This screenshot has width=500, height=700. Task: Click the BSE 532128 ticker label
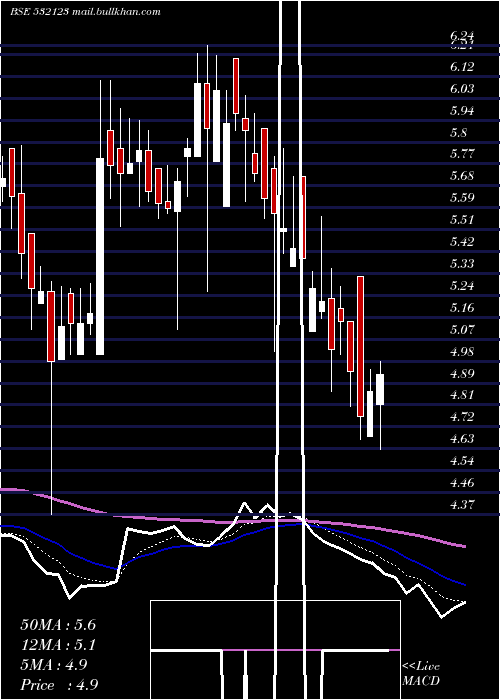(39, 12)
